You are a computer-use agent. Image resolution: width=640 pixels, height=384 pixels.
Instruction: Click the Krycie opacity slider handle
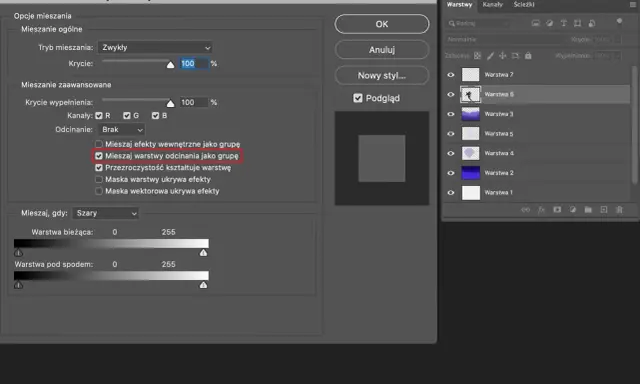(x=171, y=64)
